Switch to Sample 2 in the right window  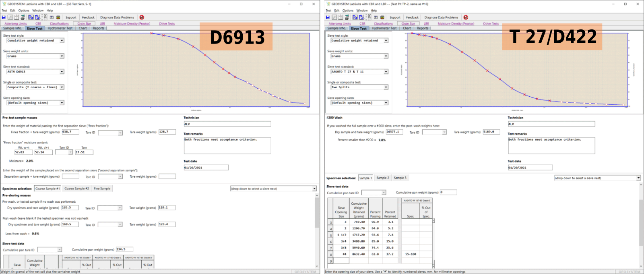(x=382, y=178)
